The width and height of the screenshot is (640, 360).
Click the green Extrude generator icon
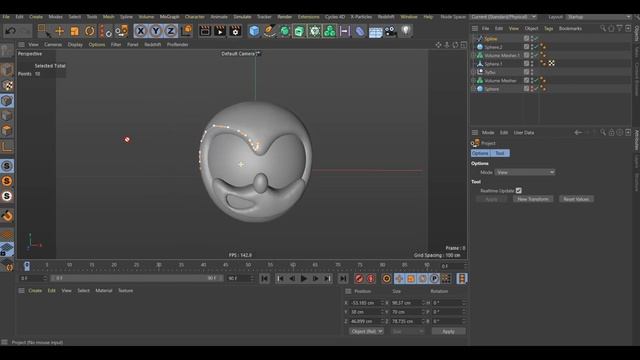pyautogui.click(x=299, y=31)
